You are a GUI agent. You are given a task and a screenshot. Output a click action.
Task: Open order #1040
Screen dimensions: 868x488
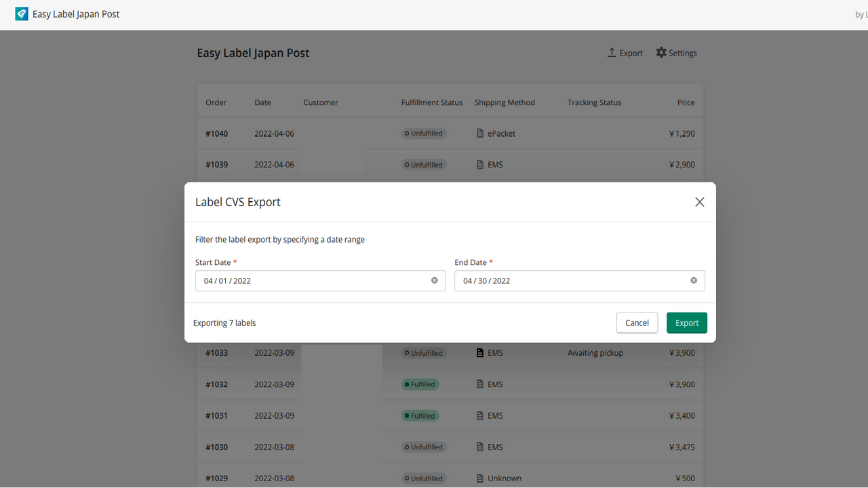(216, 134)
